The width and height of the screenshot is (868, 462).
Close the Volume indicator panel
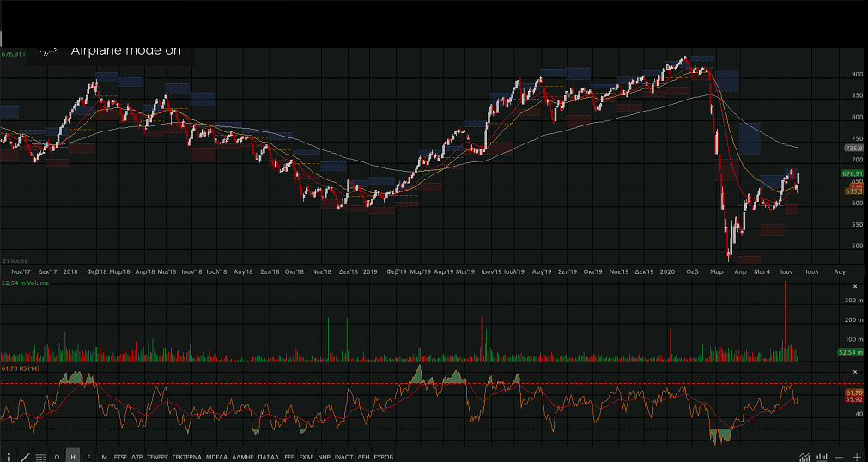[x=854, y=285]
